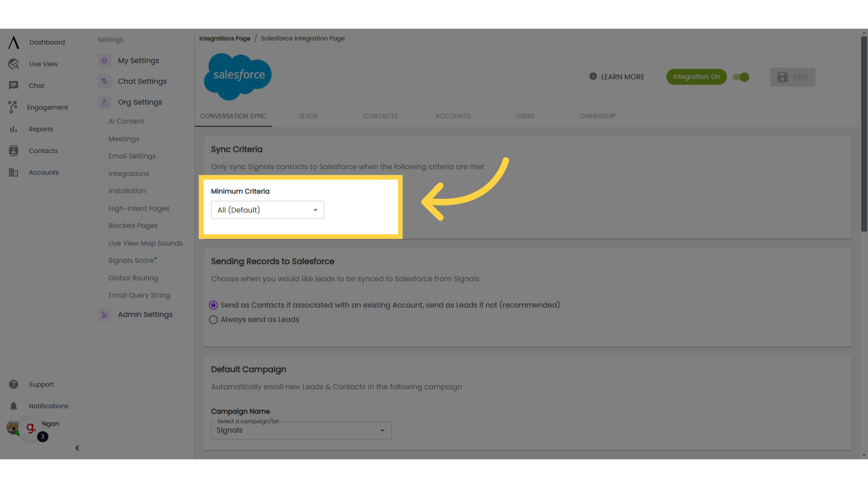Click the Learn More link
The image size is (868, 488).
click(x=623, y=77)
